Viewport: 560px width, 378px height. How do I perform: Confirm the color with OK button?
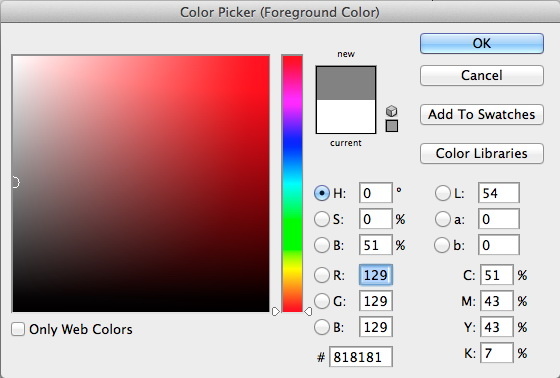click(x=482, y=44)
